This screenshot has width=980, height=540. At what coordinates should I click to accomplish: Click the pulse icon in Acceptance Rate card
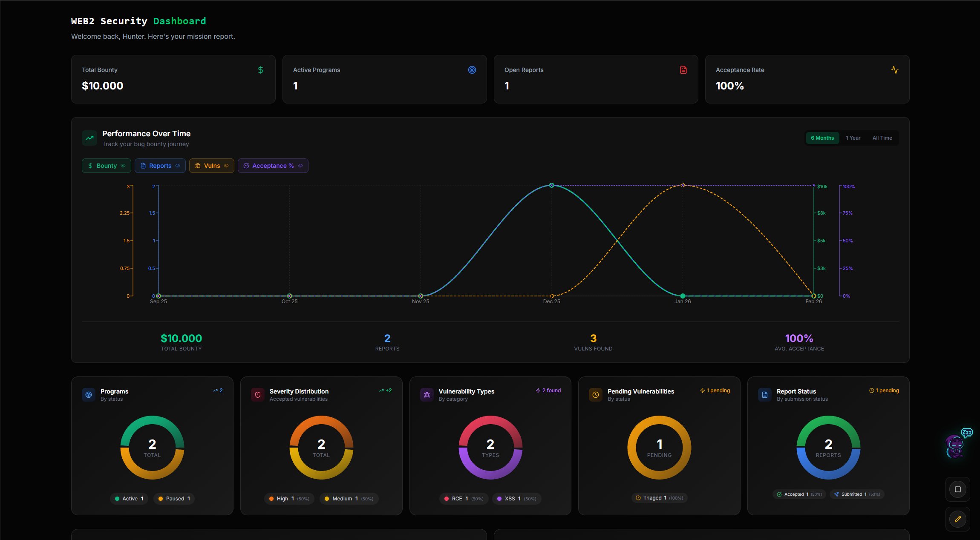[894, 70]
